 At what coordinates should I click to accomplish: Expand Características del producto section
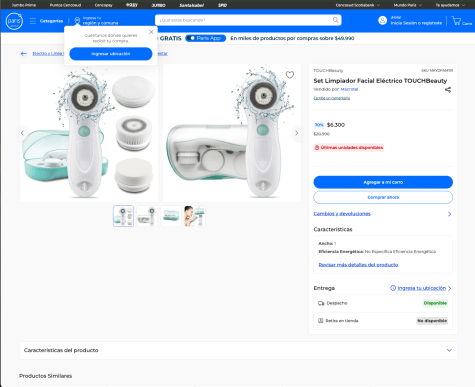[238, 350]
